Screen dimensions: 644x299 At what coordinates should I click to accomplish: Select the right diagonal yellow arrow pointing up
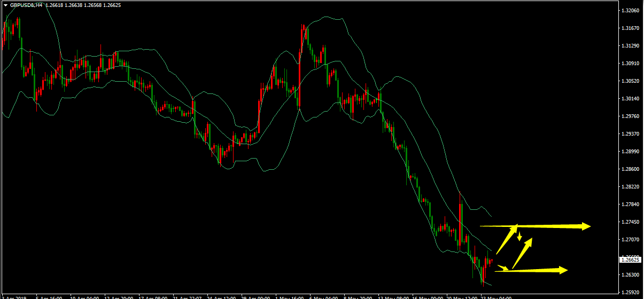522,253
